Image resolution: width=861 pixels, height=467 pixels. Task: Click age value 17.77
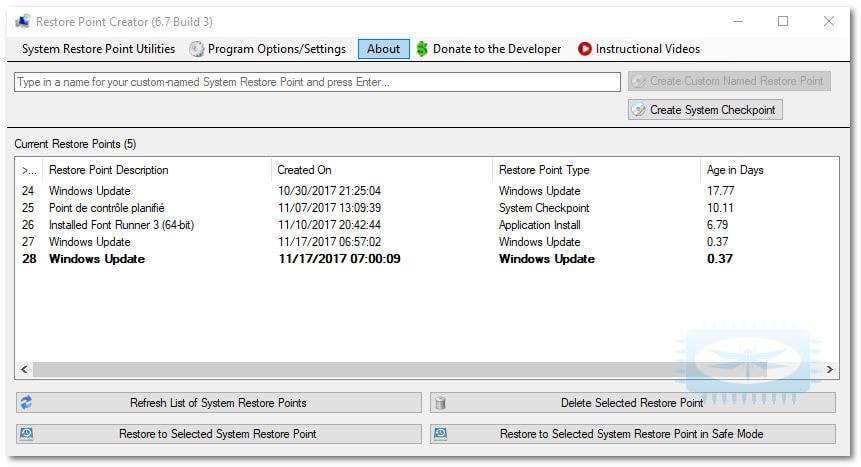tap(720, 191)
